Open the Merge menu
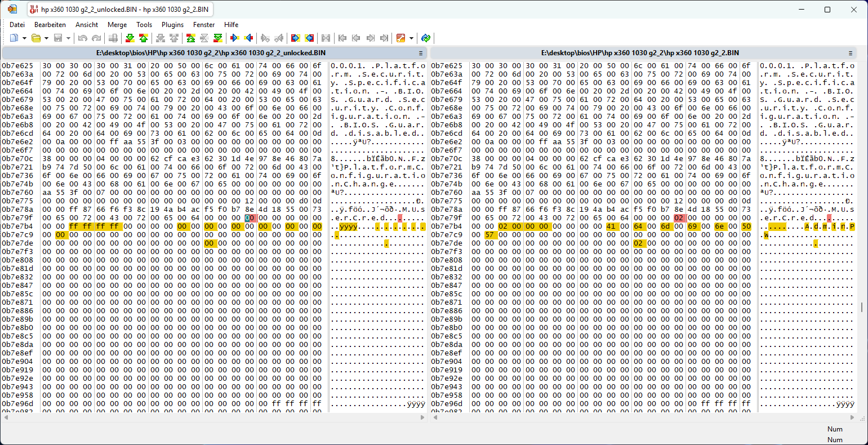Image resolution: width=868 pixels, height=445 pixels. tap(117, 25)
